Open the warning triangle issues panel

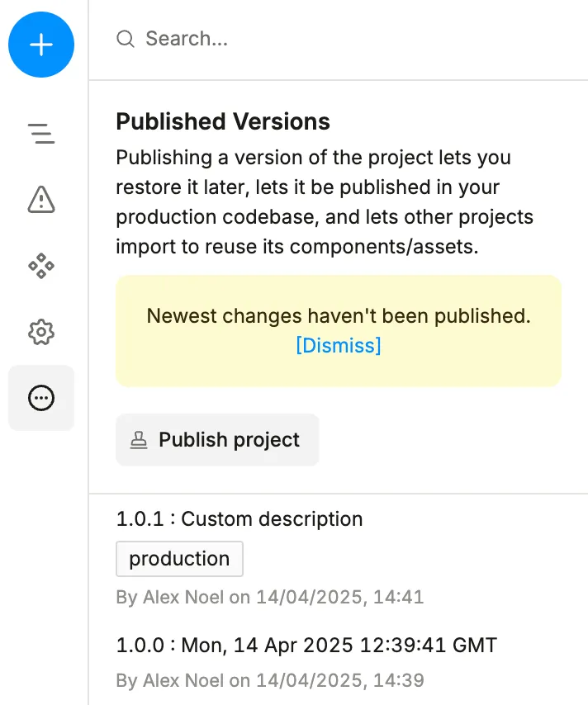(41, 199)
